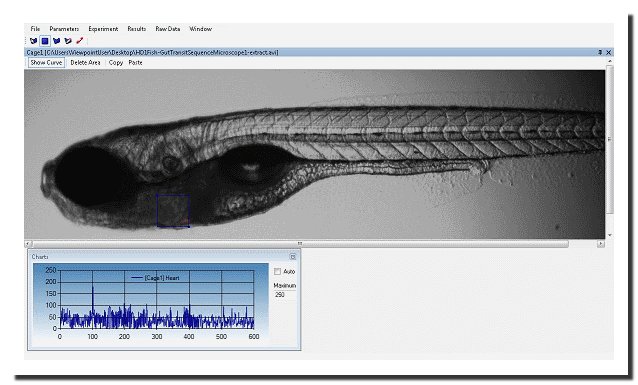This screenshot has height=385, width=638.
Task: Click the Copy button
Action: pyautogui.click(x=116, y=63)
